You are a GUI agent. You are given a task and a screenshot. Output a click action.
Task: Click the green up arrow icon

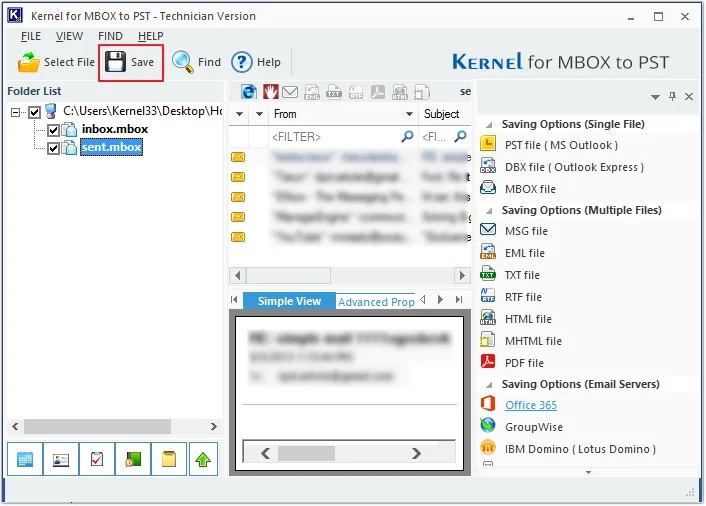204,459
